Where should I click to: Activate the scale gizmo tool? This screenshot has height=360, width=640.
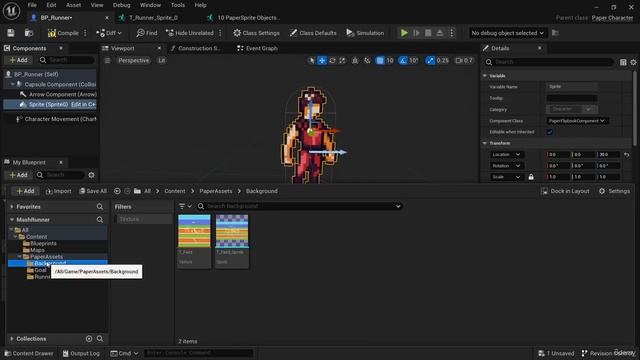[342, 60]
